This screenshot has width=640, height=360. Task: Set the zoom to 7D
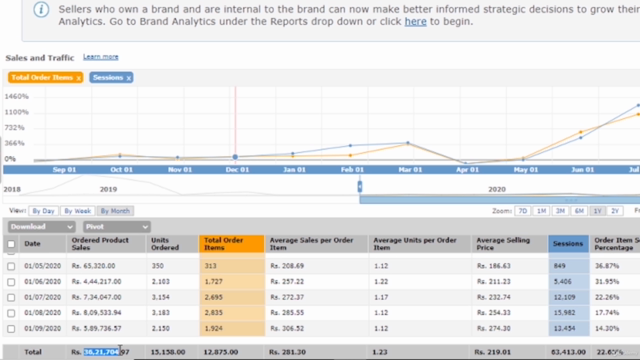tap(522, 211)
